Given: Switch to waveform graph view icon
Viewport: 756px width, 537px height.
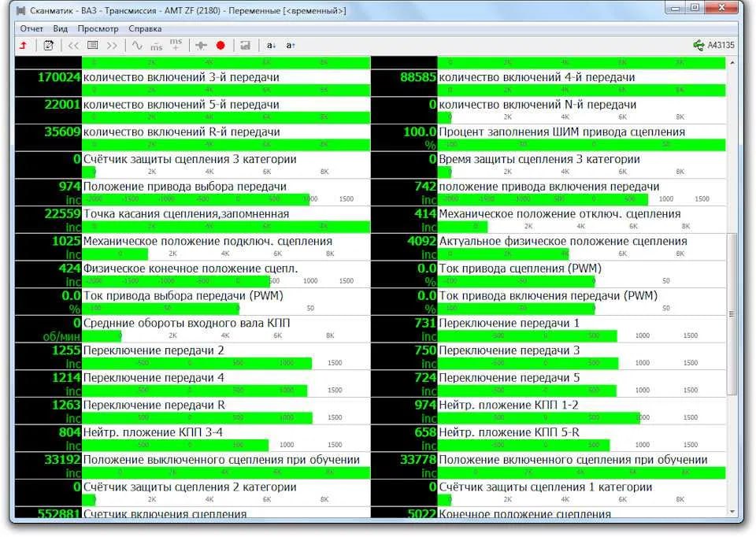Looking at the screenshot, I should tap(137, 46).
